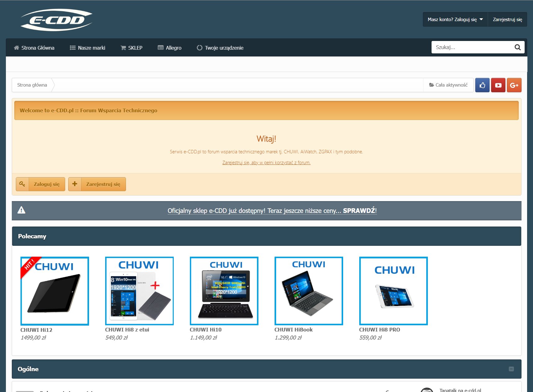The image size is (533, 392).
Task: Click the e-CDD logo
Action: [x=56, y=20]
